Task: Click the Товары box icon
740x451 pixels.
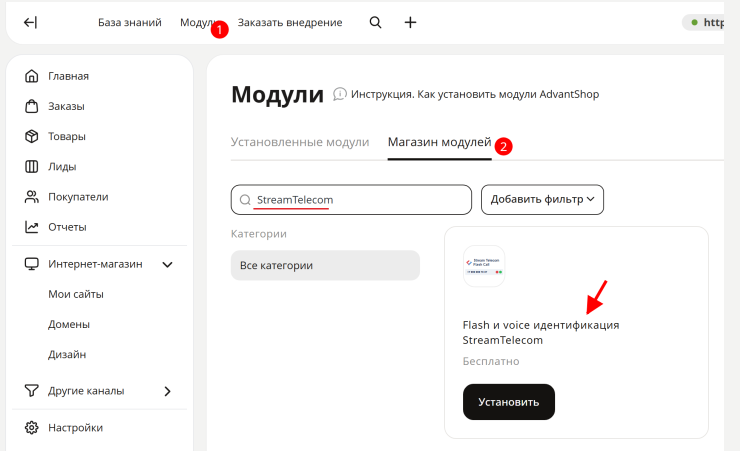Action: 32,136
